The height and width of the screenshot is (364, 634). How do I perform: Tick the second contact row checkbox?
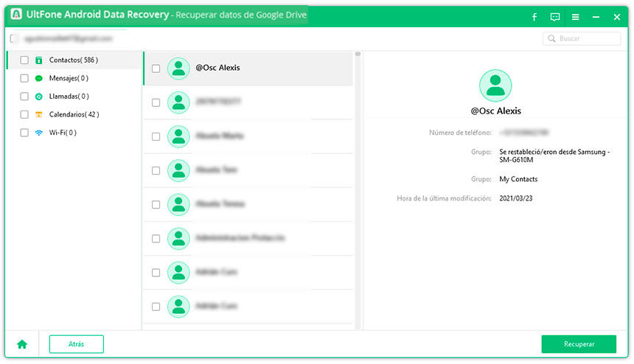[156, 102]
